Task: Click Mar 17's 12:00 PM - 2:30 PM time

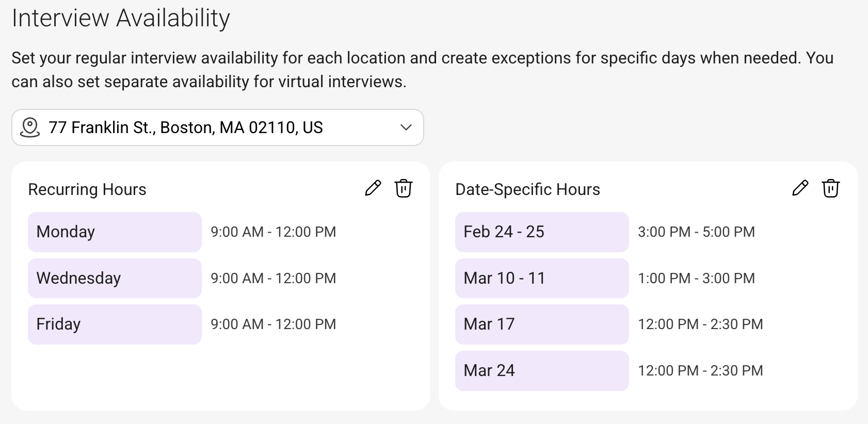Action: (x=700, y=324)
